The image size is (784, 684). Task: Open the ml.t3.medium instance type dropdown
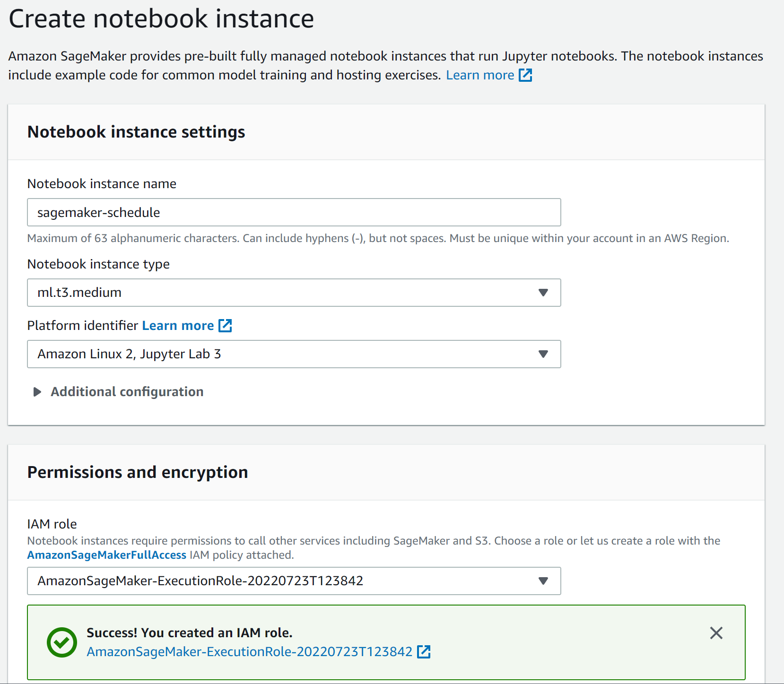point(284,293)
